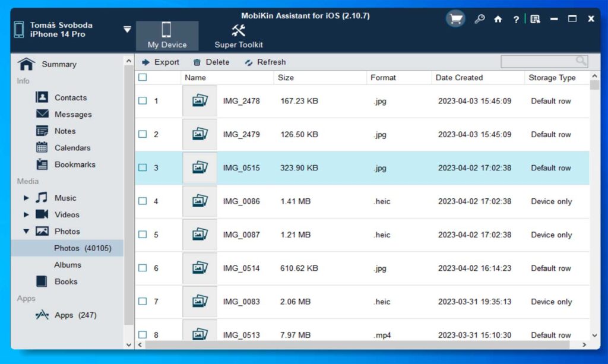The image size is (608, 364).
Task: Open the shopping cart purchase icon
Action: (x=455, y=18)
